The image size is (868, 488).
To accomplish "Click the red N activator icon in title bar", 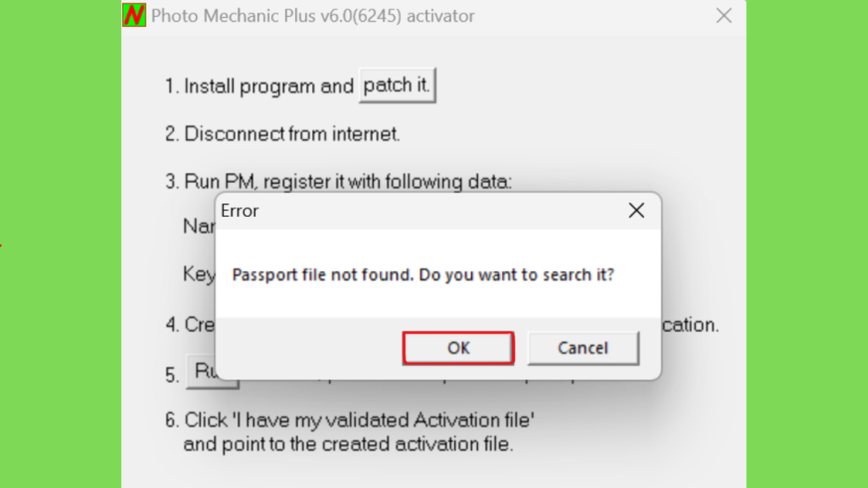I will point(134,15).
